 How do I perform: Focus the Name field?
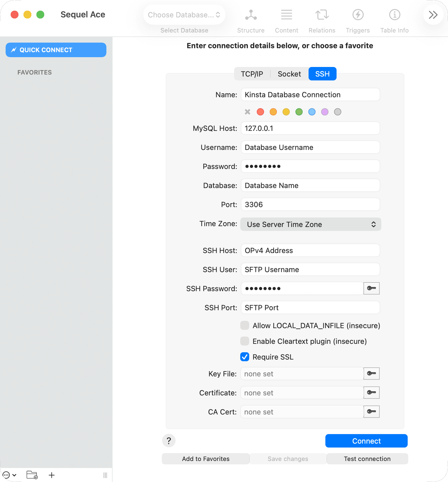310,95
